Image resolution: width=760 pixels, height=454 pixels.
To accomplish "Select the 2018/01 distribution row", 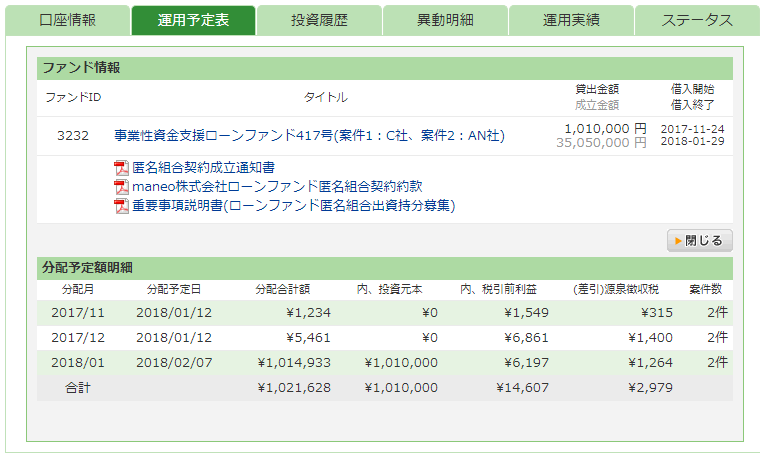I will coord(384,363).
